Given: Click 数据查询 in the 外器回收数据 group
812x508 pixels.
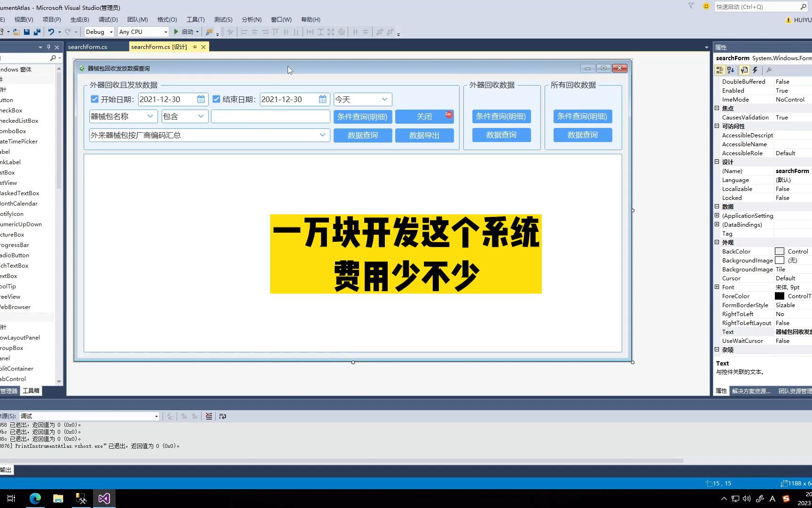Looking at the screenshot, I should (501, 135).
